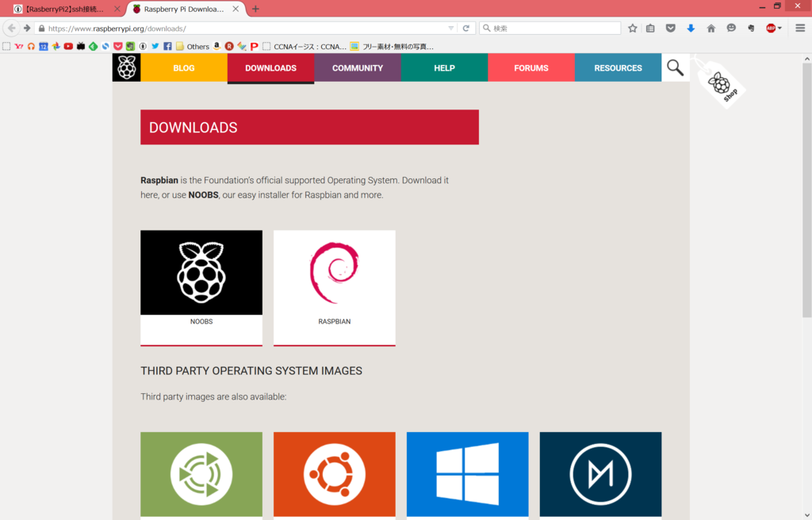Open the Yahoo Japan bookmark
This screenshot has width=812, height=520.
click(x=19, y=46)
